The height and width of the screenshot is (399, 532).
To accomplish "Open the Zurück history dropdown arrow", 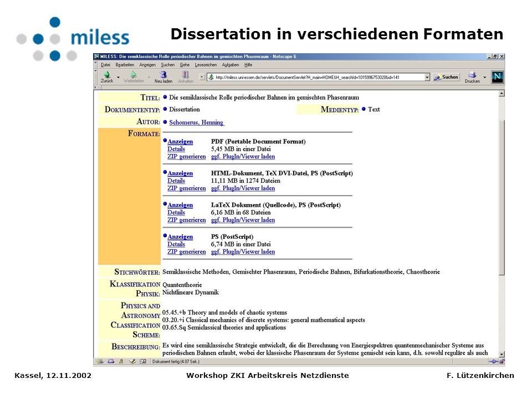I will click(x=118, y=78).
